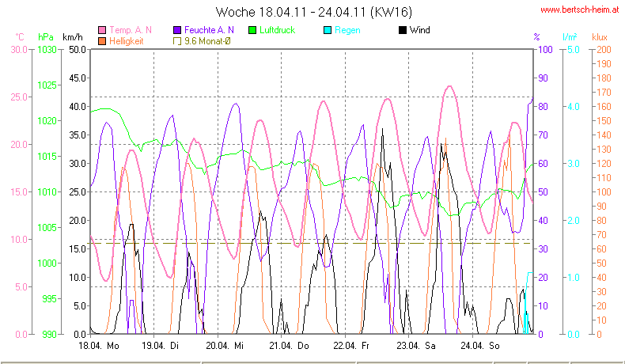The image size is (625, 364).
Task: Click the 18.04. Mo date label
Action: pyautogui.click(x=99, y=346)
